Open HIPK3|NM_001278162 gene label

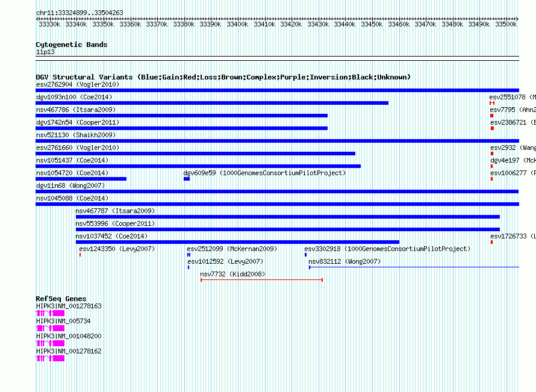69,351
